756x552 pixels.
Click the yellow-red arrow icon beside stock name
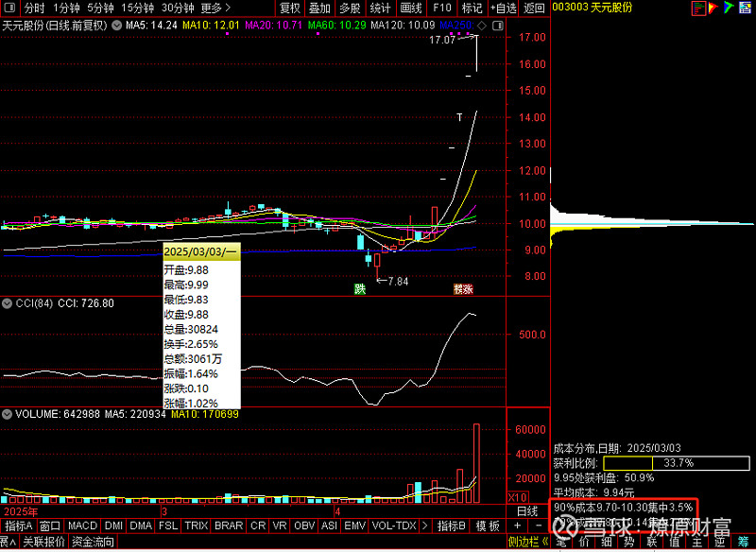[713, 8]
